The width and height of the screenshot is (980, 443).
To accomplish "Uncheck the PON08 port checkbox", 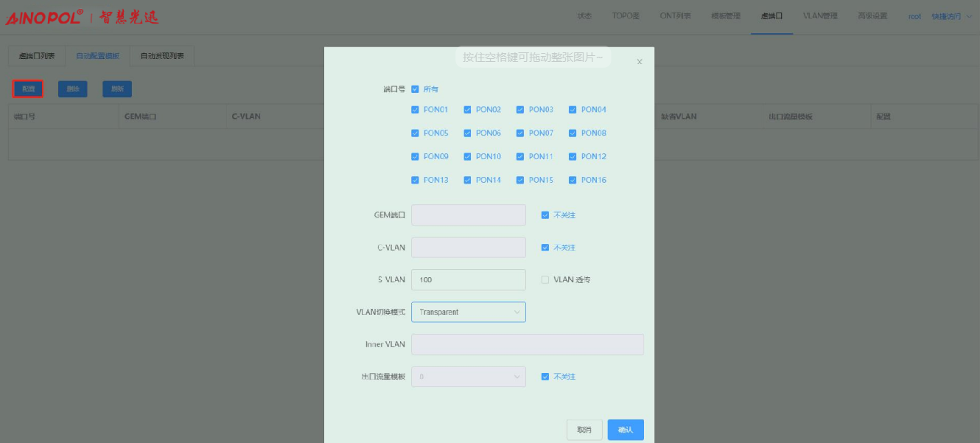I will coord(573,133).
